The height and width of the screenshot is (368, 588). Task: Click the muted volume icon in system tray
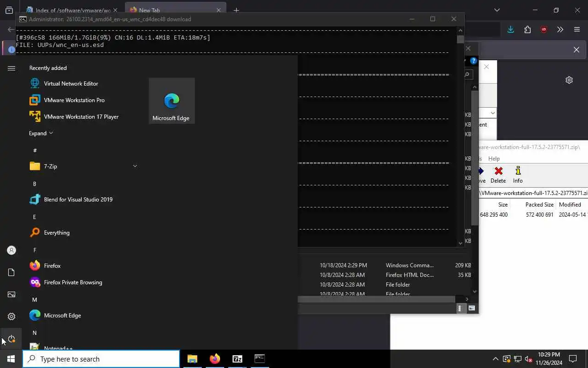pyautogui.click(x=528, y=359)
